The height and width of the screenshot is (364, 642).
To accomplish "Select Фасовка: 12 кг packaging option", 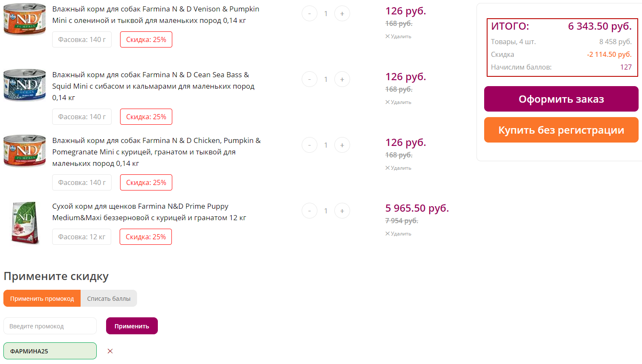I will pos(81,237).
